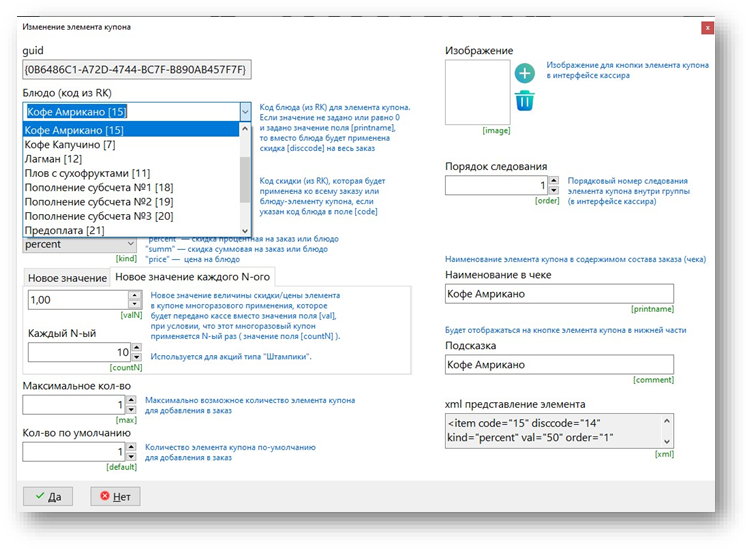The image size is (745, 548).
Task: Click the Наименование в чеке input field
Action: (x=558, y=294)
